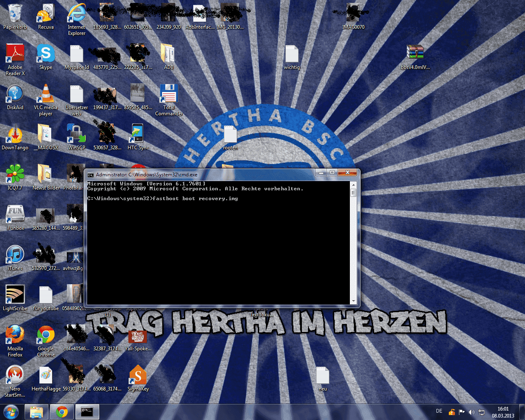Open the IMAG0070 image file
The width and height of the screenshot is (525, 420).
pyautogui.click(x=353, y=17)
